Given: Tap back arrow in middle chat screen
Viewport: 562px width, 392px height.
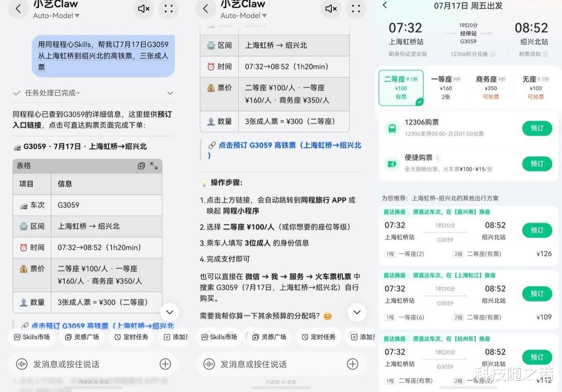Looking at the screenshot, I should [206, 8].
